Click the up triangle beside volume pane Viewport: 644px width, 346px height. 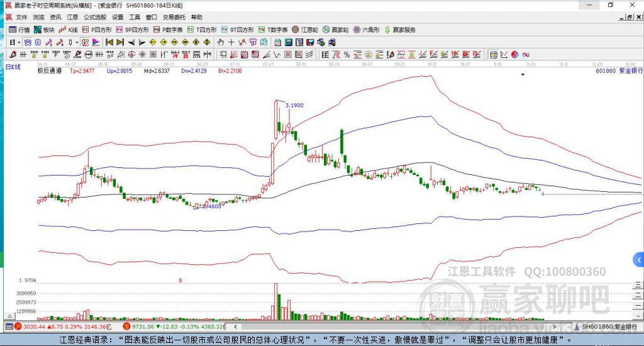9,316
